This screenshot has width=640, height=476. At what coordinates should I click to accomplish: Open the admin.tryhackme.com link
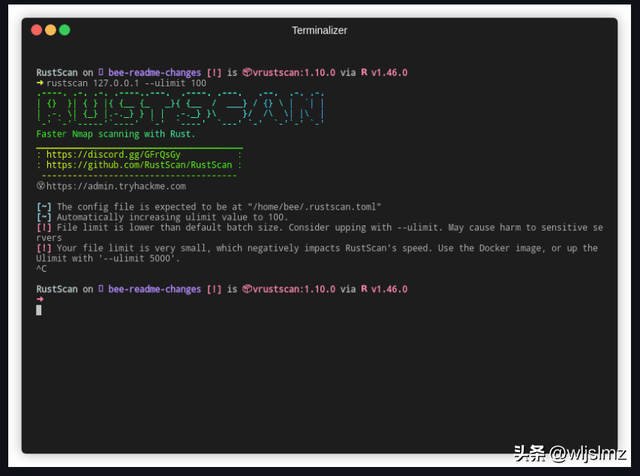(x=116, y=186)
